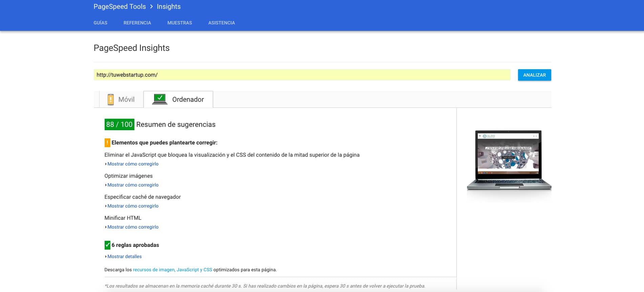The height and width of the screenshot is (292, 644).
Task: Expand Mostrar cómo corregirlo under Minificar HTML
Action: (x=133, y=227)
